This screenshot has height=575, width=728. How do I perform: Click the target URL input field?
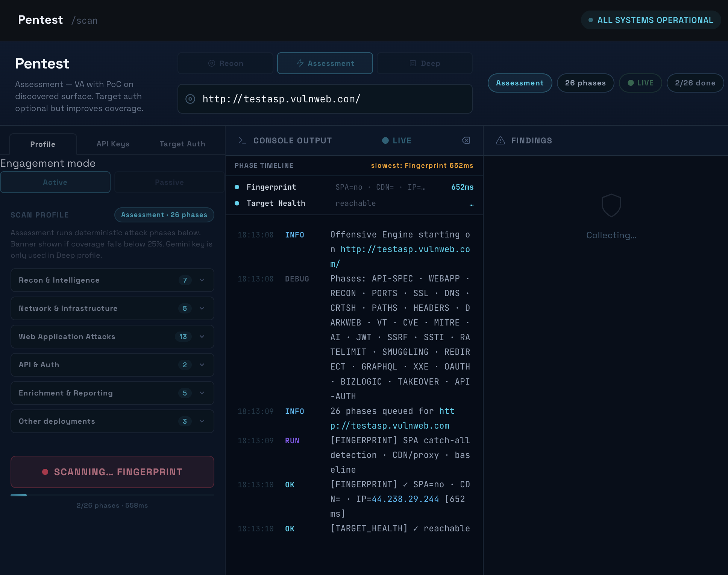click(325, 99)
